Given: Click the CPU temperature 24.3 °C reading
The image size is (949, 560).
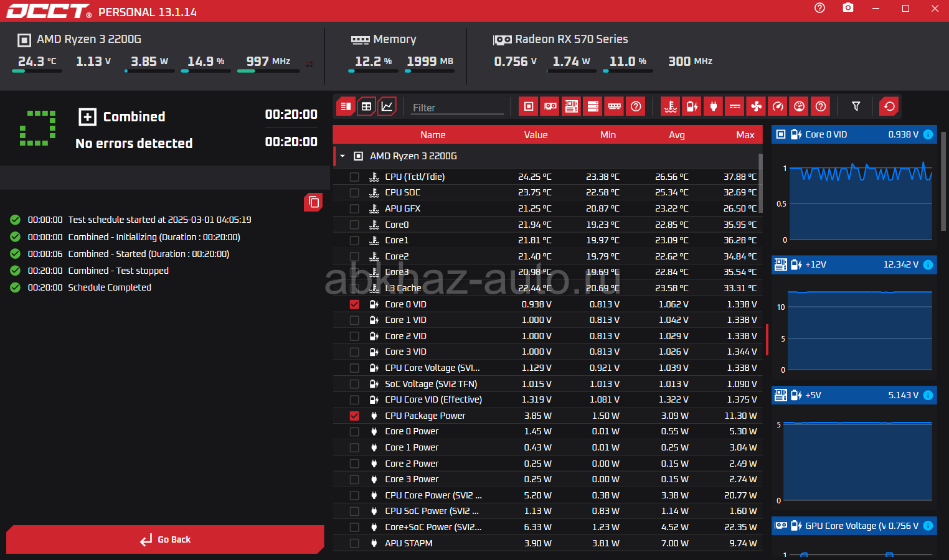Looking at the screenshot, I should click(x=37, y=62).
